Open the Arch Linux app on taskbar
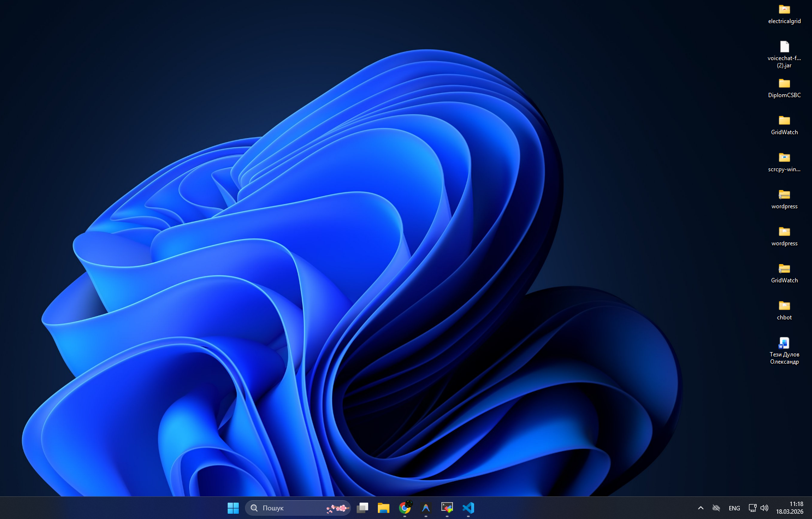812x519 pixels. [426, 508]
